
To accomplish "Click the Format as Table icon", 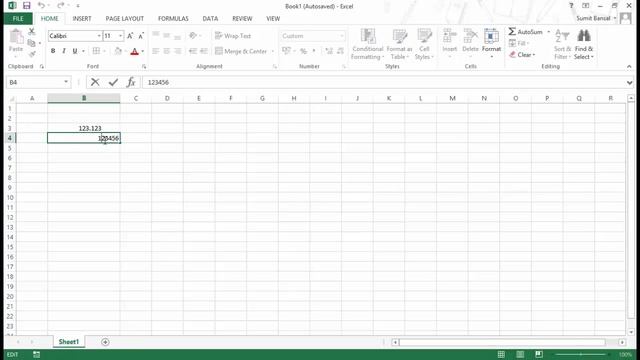I will (400, 36).
